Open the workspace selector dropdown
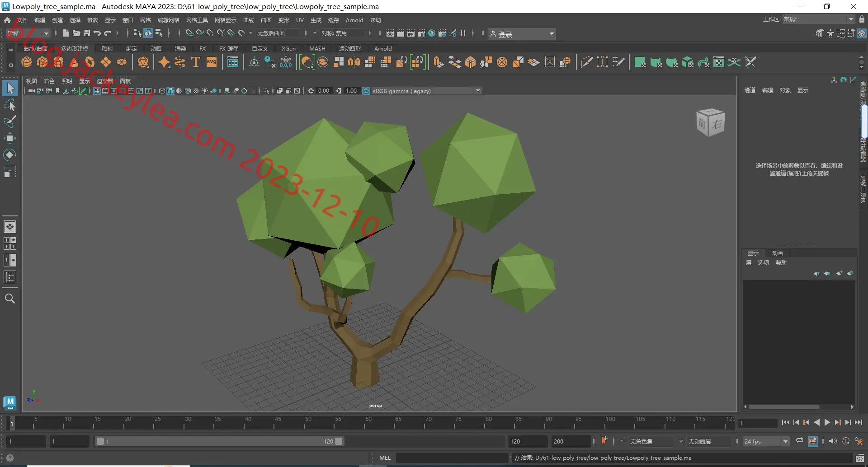 [x=818, y=19]
